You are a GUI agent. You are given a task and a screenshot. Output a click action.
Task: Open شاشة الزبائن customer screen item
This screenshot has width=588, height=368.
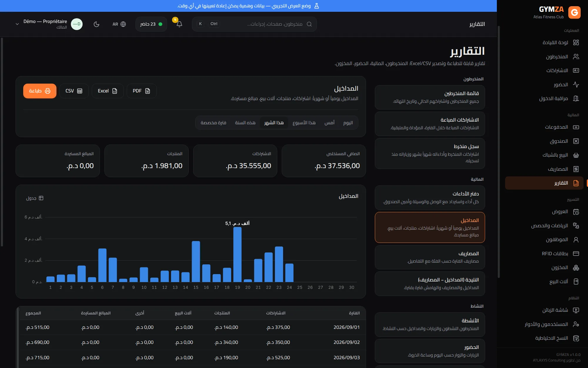pos(544,310)
